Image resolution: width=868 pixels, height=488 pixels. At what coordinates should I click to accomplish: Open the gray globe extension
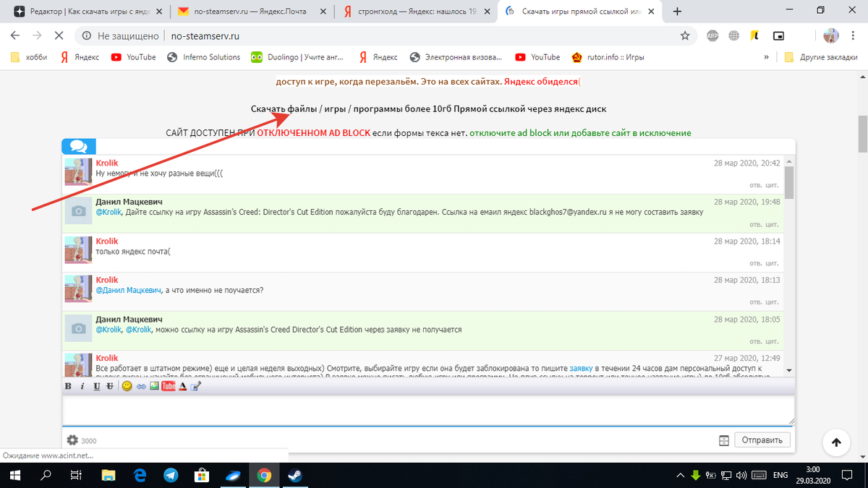click(733, 35)
